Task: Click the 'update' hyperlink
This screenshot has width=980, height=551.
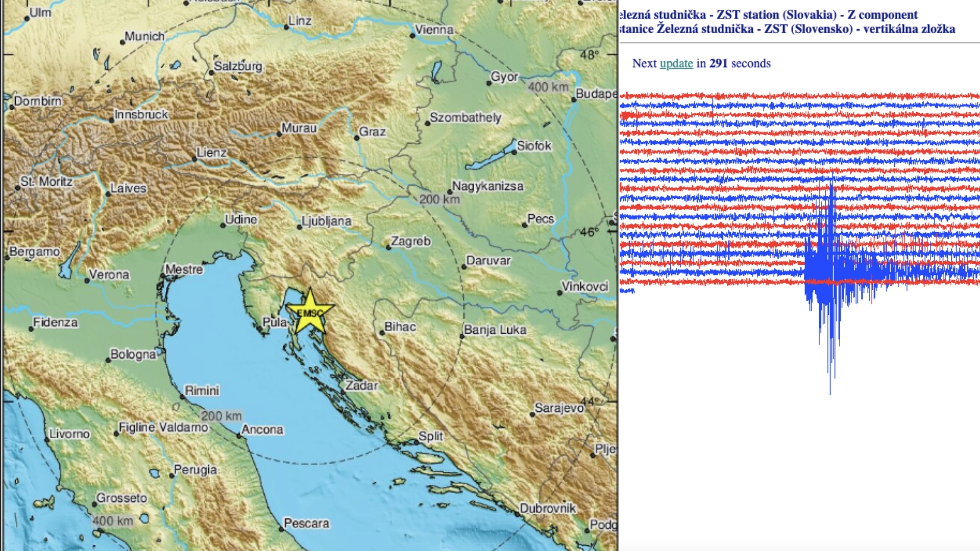Action: (x=676, y=63)
